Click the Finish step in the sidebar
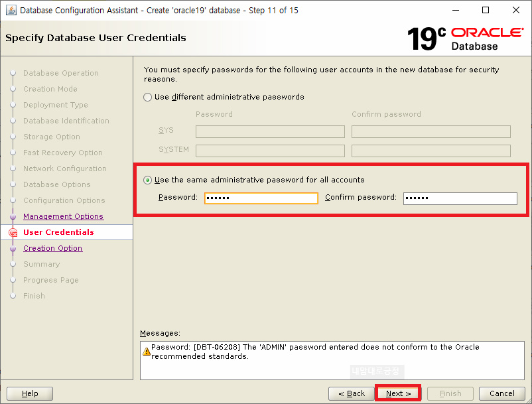This screenshot has width=532, height=404. (x=34, y=296)
